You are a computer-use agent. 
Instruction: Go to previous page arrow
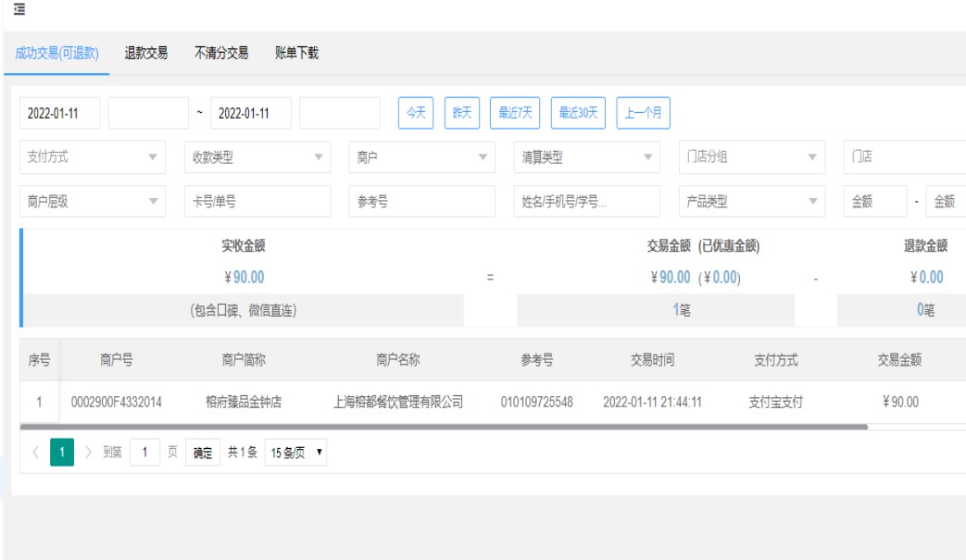pos(35,453)
